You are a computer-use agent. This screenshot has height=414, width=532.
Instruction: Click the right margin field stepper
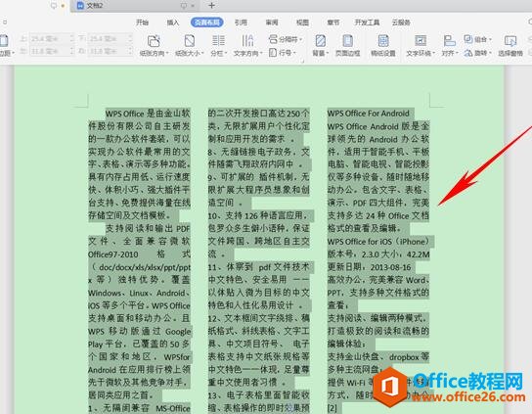(x=130, y=51)
